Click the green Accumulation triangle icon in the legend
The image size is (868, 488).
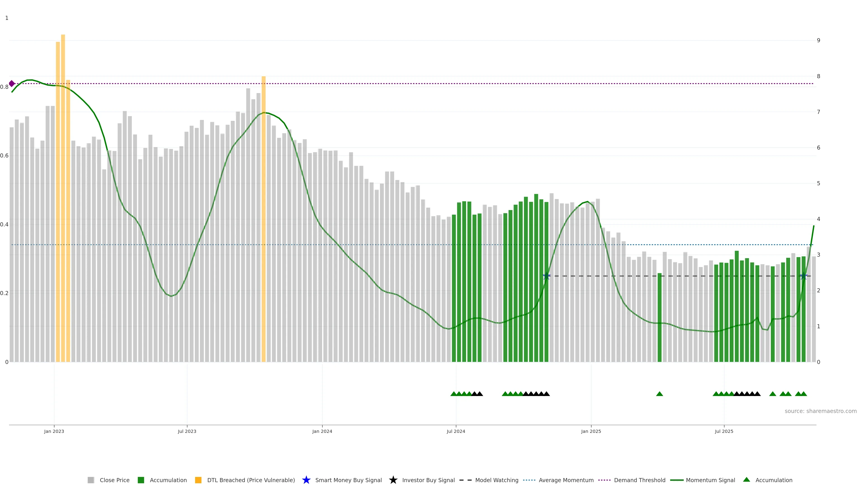coord(746,480)
